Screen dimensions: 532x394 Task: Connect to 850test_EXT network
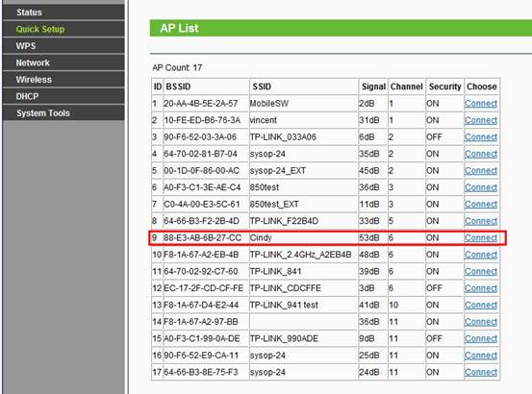pyautogui.click(x=481, y=205)
